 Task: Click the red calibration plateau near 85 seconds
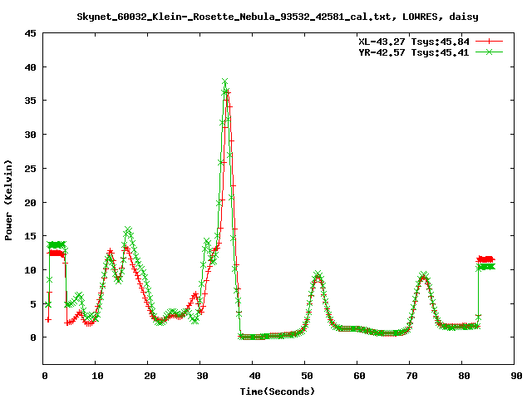click(x=485, y=259)
